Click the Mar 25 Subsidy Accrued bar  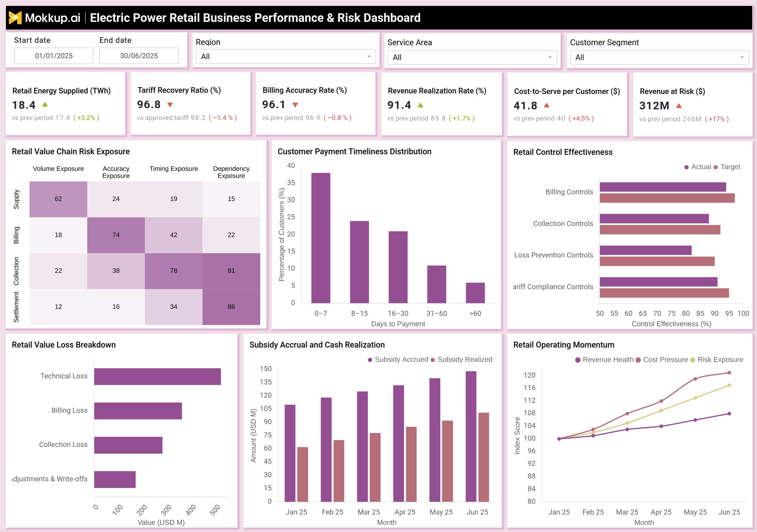click(x=362, y=447)
